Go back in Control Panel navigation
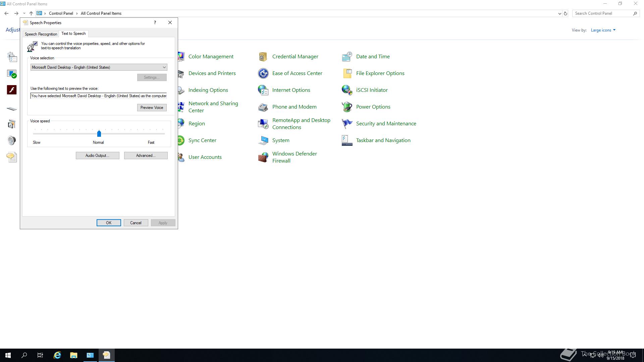The image size is (644, 362). pyautogui.click(x=6, y=13)
